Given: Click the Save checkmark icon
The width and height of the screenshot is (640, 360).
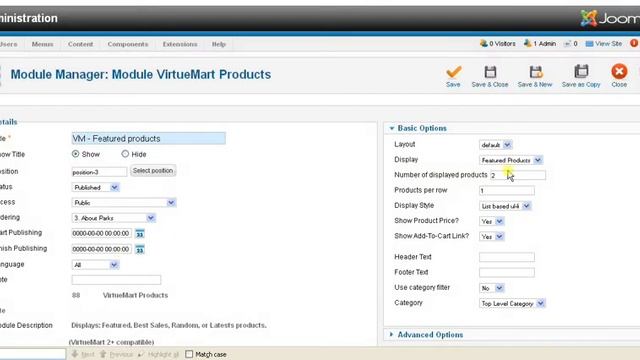Looking at the screenshot, I should [x=453, y=72].
